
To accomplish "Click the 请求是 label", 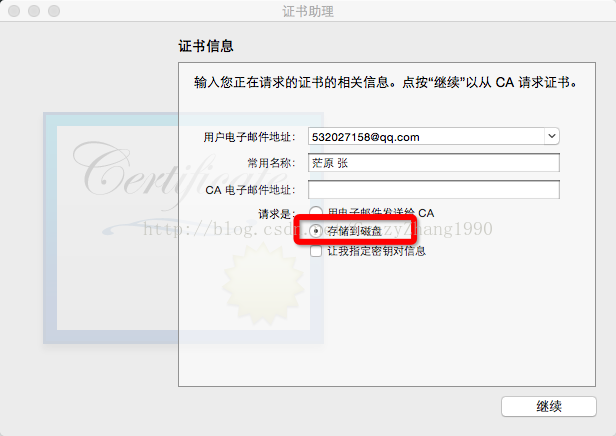I will pos(277,214).
